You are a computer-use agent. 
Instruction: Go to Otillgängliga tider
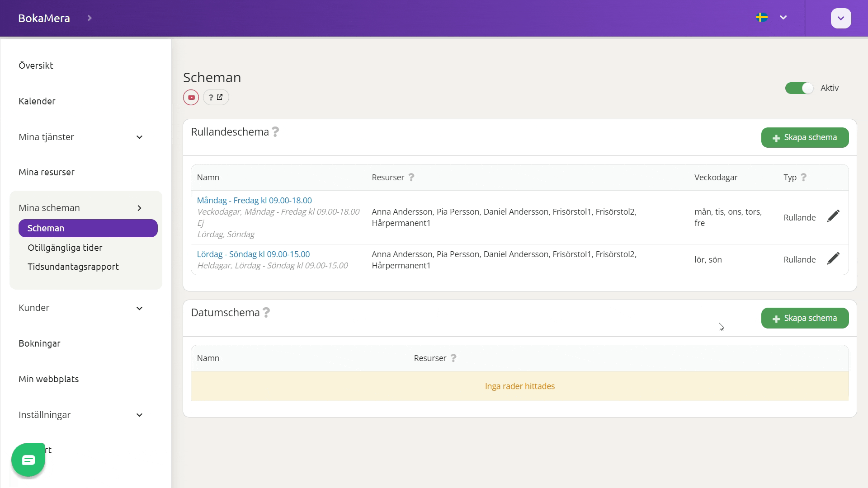point(65,248)
